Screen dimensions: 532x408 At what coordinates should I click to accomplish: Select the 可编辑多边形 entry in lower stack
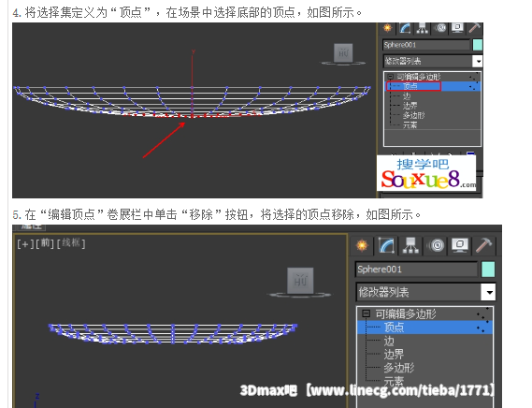[x=406, y=313]
